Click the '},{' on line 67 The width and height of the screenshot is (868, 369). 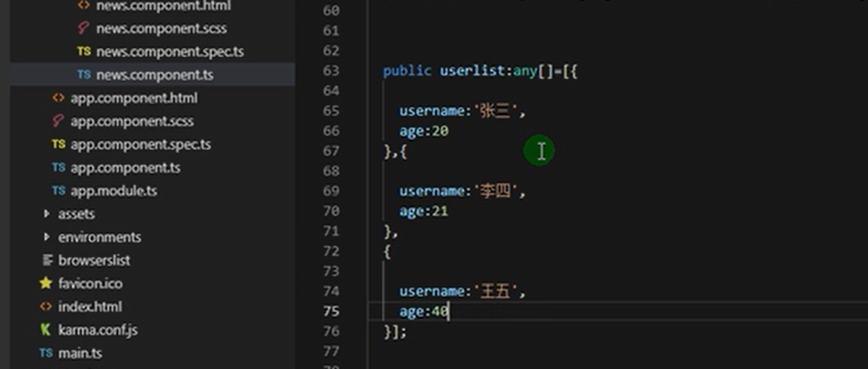395,151
